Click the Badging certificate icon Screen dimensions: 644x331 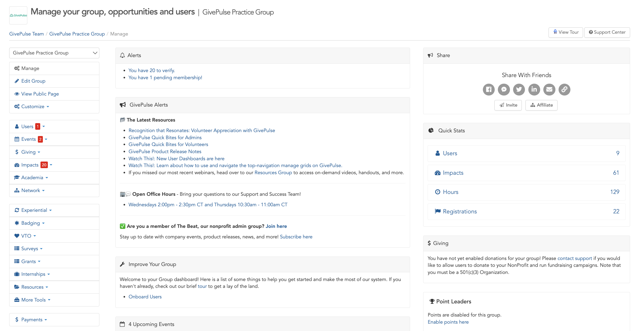17,223
